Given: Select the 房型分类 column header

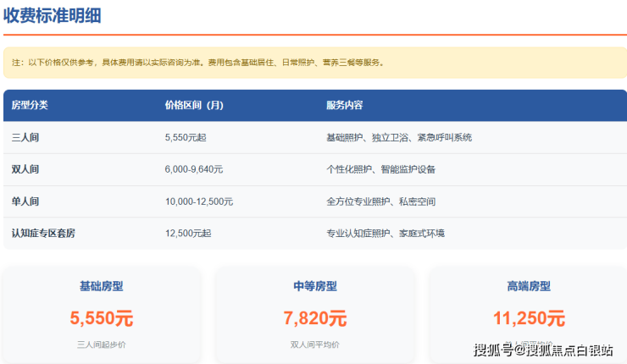Looking at the screenshot, I should (x=30, y=106).
